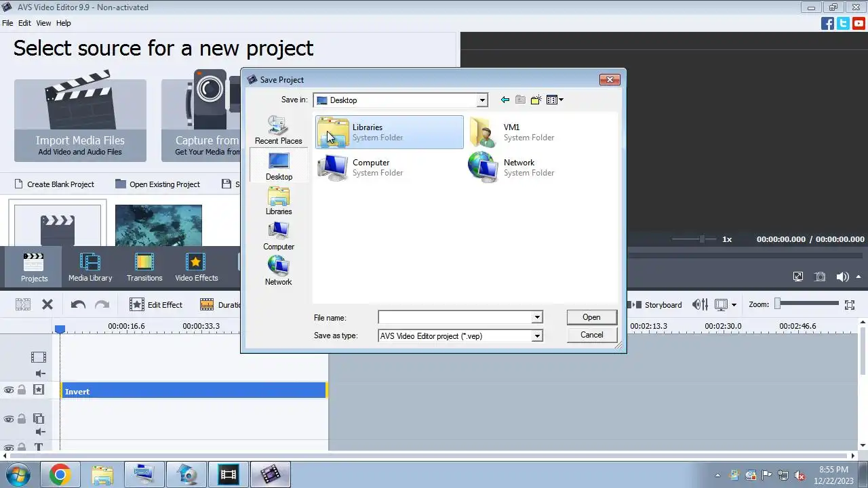The height and width of the screenshot is (488, 868).
Task: Open the Edit menu
Action: (24, 23)
